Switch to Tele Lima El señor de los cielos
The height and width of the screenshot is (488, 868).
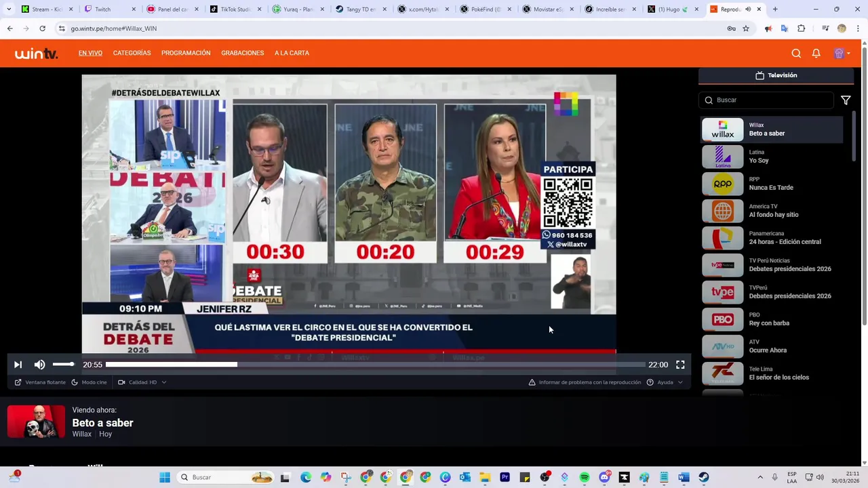772,373
